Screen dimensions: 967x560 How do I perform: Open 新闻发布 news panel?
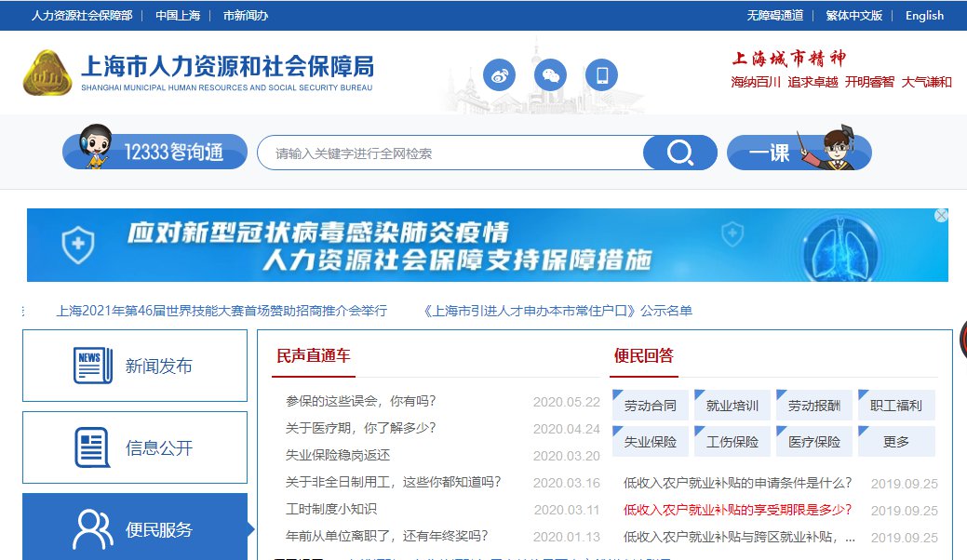pyautogui.click(x=135, y=366)
